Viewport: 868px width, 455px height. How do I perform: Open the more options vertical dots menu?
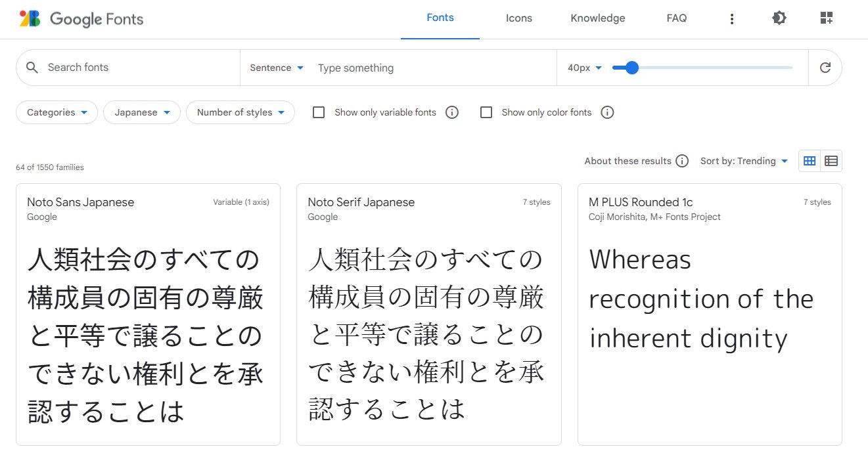click(732, 19)
